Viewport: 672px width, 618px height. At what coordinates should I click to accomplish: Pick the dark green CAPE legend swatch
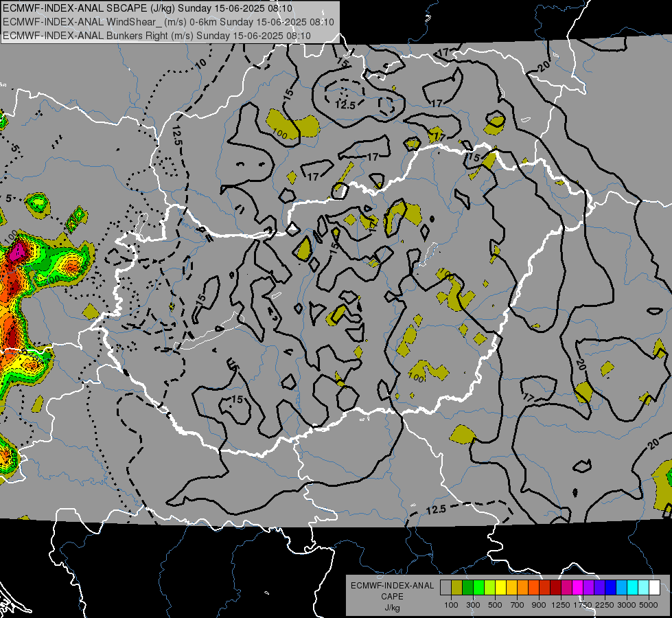467,588
